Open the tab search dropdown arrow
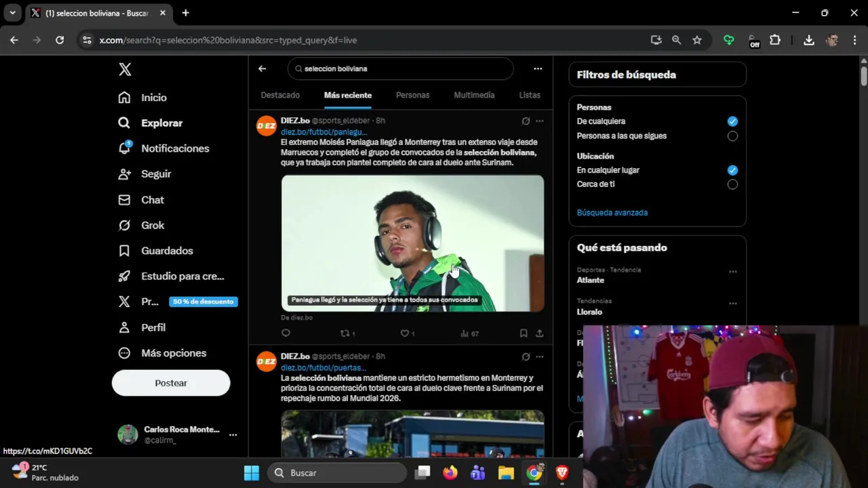The image size is (868, 488). coord(12,13)
